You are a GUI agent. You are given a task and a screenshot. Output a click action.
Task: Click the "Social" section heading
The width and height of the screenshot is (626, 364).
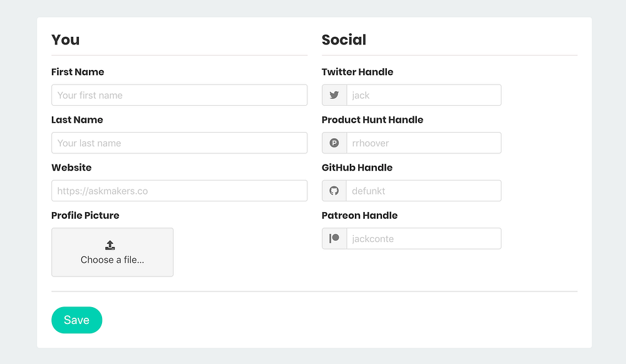click(x=344, y=40)
